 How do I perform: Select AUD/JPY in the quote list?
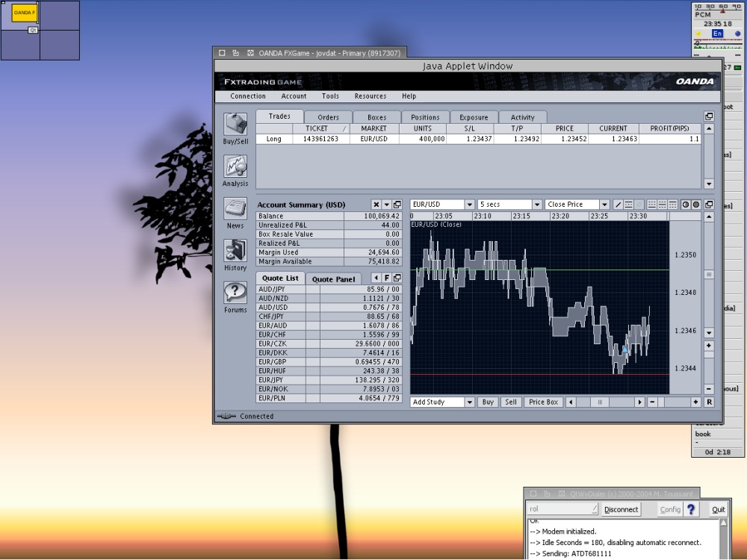329,290
